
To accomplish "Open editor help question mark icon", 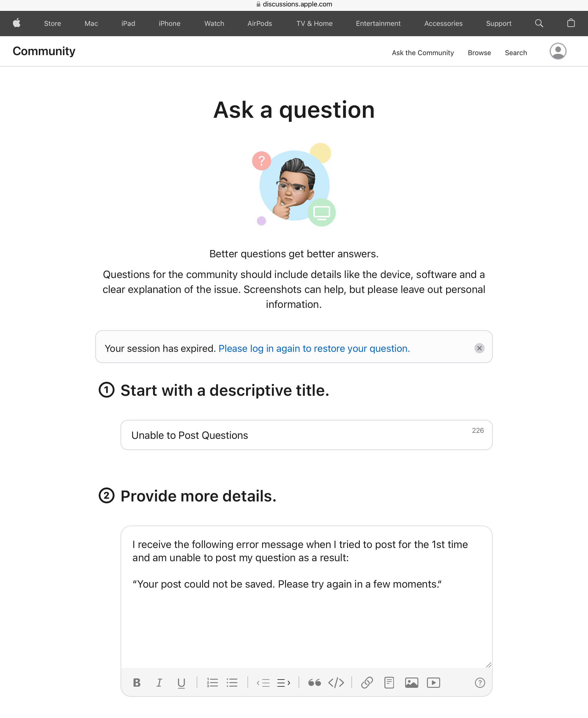I will tap(480, 682).
